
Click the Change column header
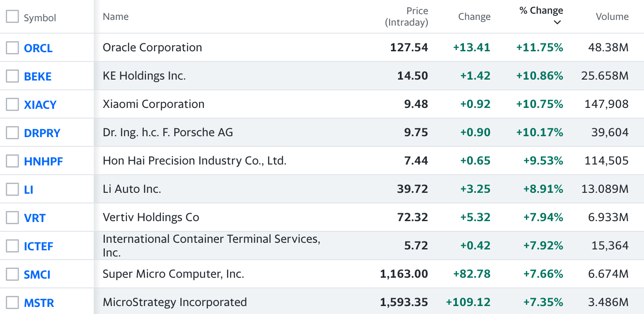(x=474, y=17)
